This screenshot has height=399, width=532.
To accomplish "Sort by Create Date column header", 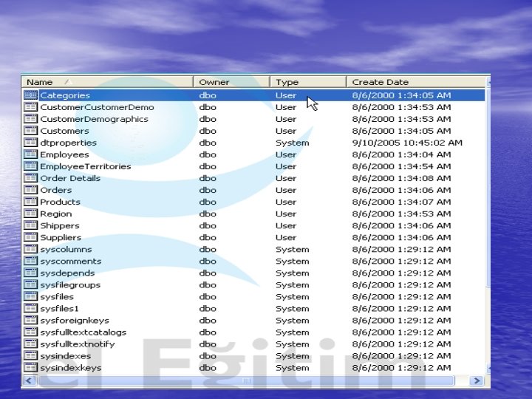I will [416, 82].
